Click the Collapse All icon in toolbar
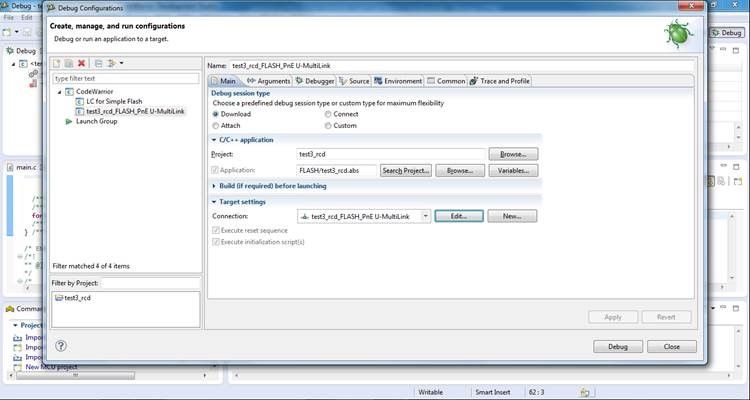 coord(99,63)
